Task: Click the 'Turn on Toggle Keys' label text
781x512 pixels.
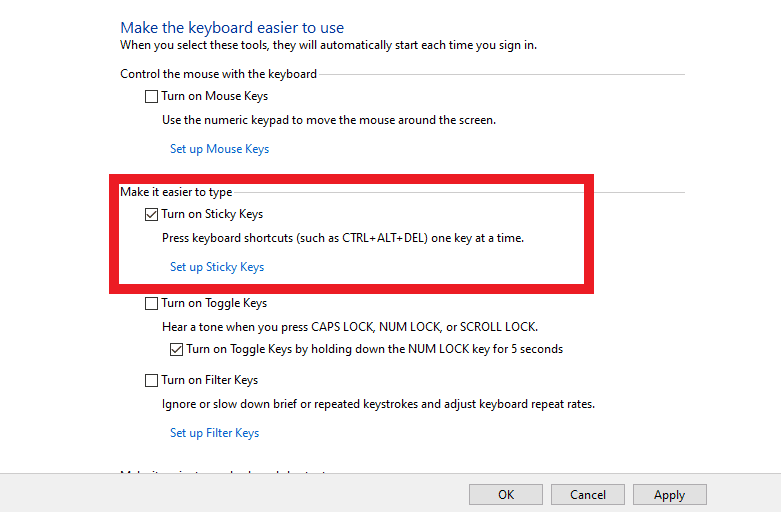Action: 214,303
